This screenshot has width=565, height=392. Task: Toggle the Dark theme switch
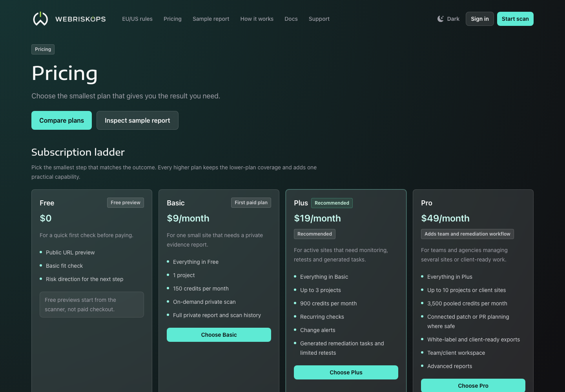tap(448, 19)
